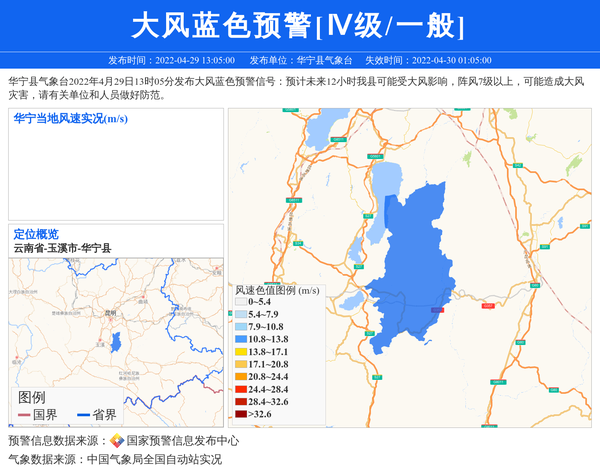This screenshot has width=600, height=471.
Task: Click 昆明 city label on overview map
Action: (x=111, y=313)
